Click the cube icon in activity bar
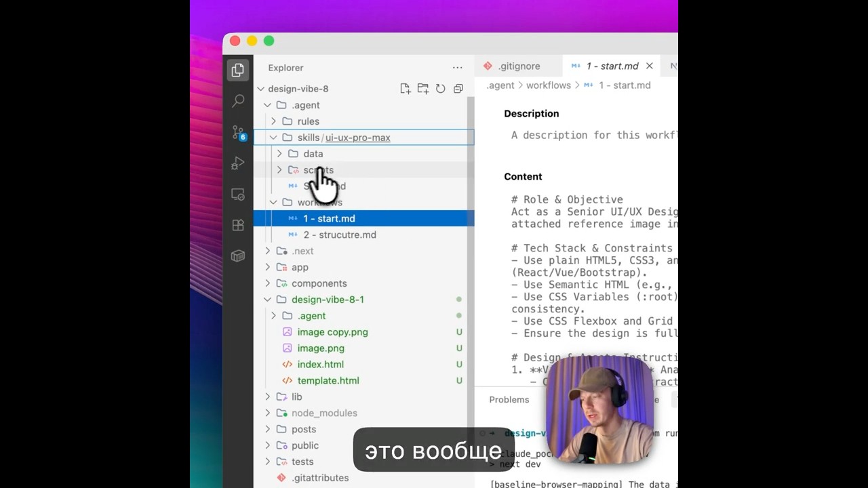Viewport: 868px width, 488px height. (x=237, y=256)
